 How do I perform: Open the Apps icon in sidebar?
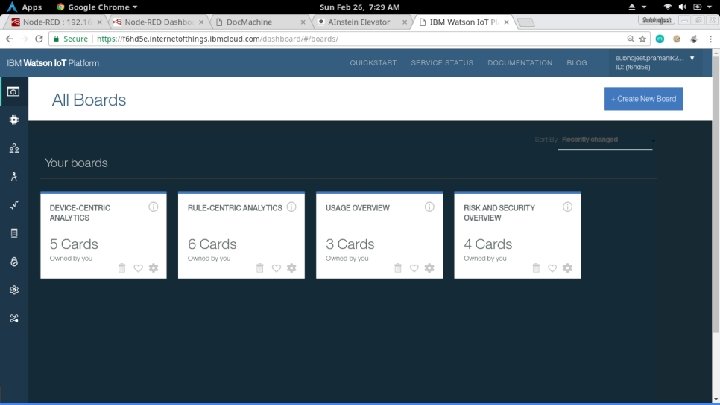pos(14,176)
